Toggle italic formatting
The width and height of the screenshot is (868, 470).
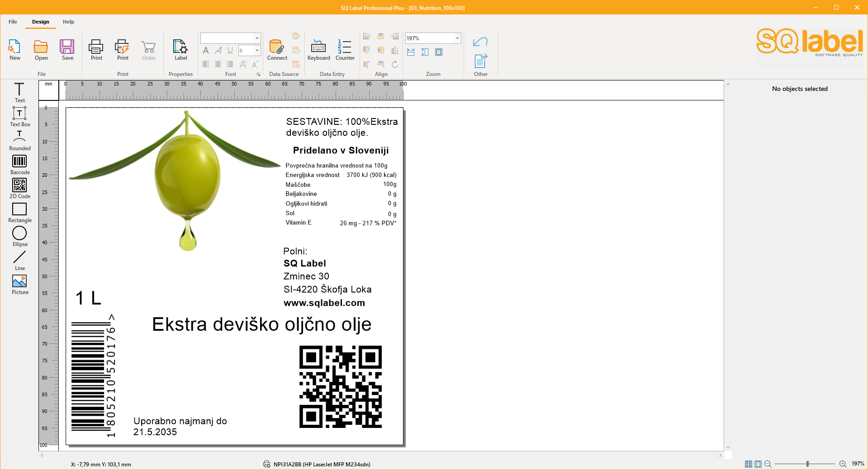click(218, 51)
